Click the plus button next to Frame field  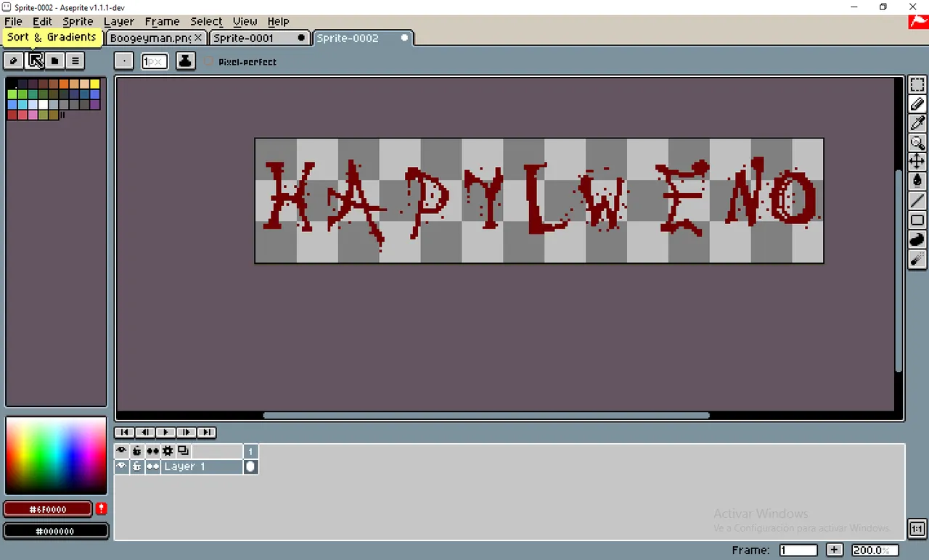coord(835,550)
